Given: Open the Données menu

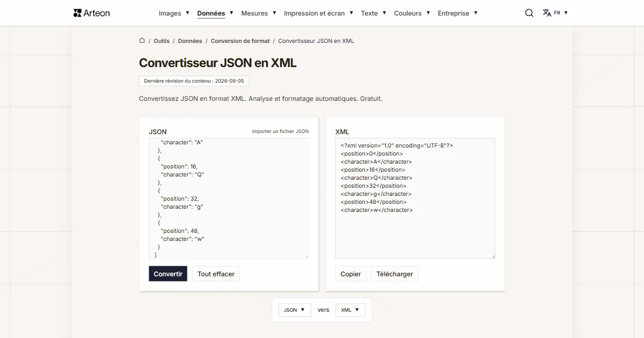Looking at the screenshot, I should [215, 13].
